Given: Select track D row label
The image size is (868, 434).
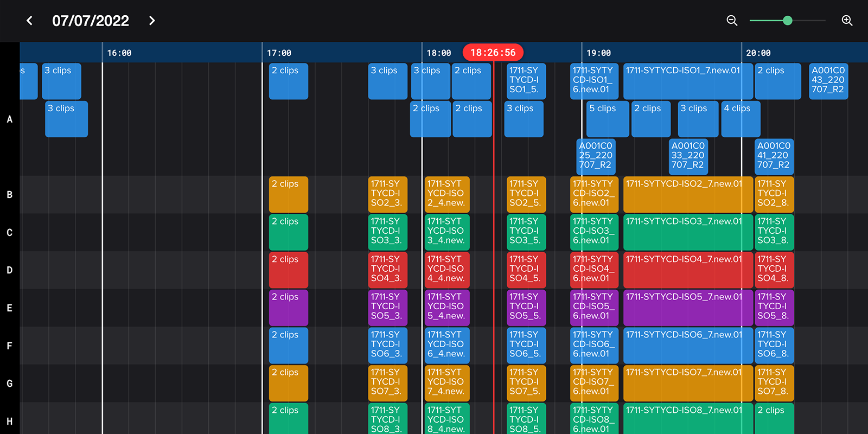Looking at the screenshot, I should tap(9, 270).
